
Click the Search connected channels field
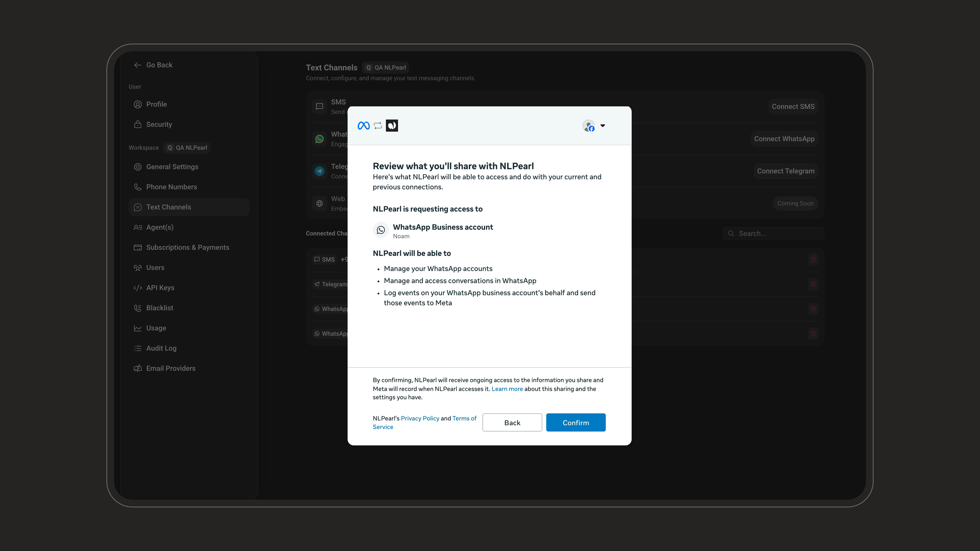pyautogui.click(x=773, y=233)
